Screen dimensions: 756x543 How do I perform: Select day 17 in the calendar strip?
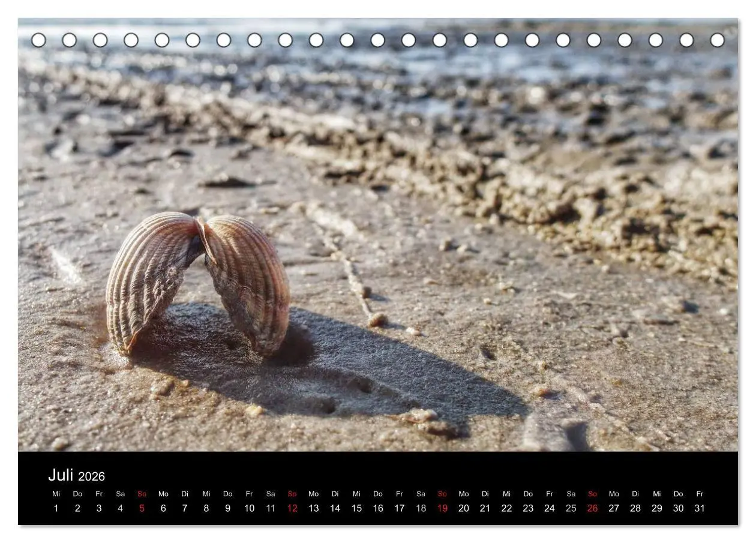[399, 508]
